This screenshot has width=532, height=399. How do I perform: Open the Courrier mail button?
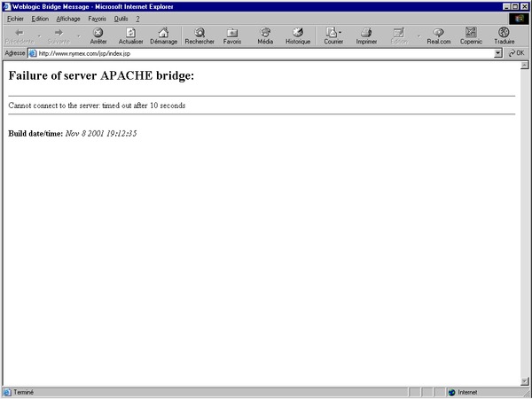click(x=333, y=36)
